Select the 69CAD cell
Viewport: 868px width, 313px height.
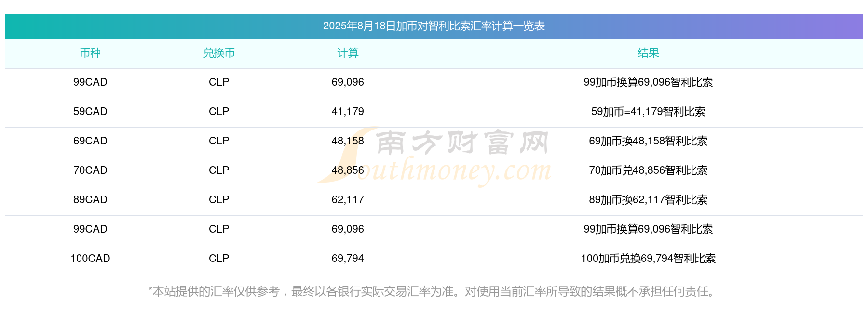point(90,141)
